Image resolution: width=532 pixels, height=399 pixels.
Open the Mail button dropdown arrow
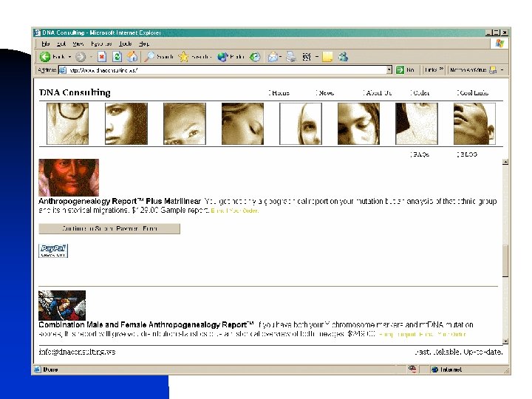pyautogui.click(x=281, y=57)
